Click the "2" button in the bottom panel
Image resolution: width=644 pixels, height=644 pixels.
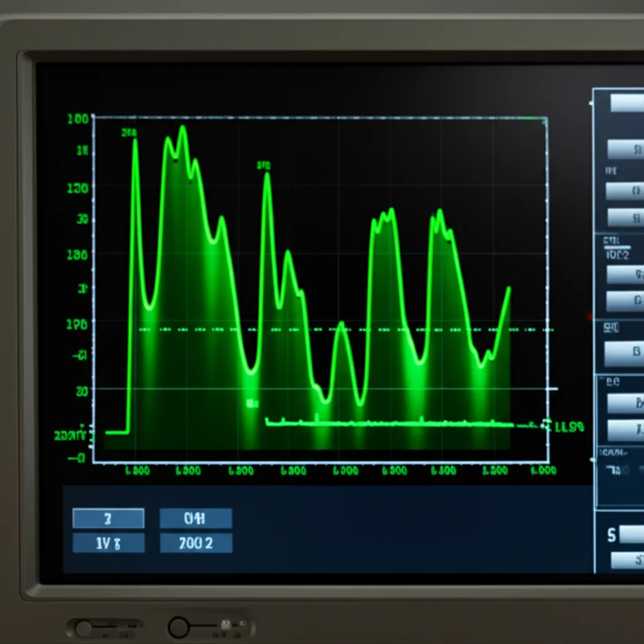(108, 519)
